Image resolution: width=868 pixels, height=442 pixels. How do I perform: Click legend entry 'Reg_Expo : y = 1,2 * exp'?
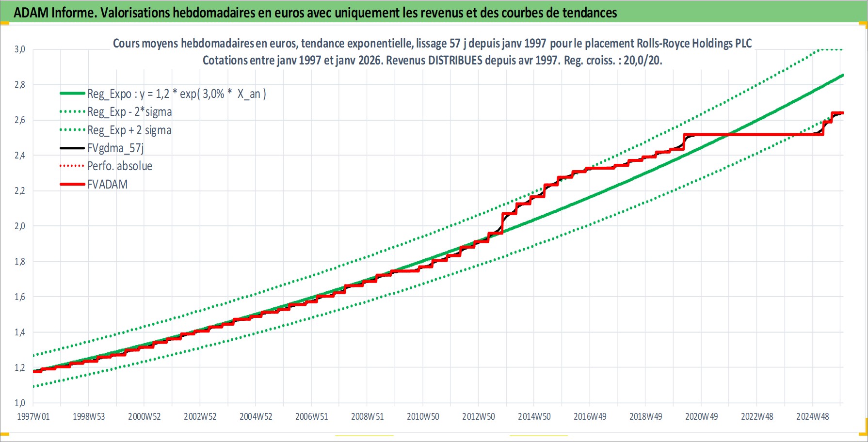tap(177, 94)
